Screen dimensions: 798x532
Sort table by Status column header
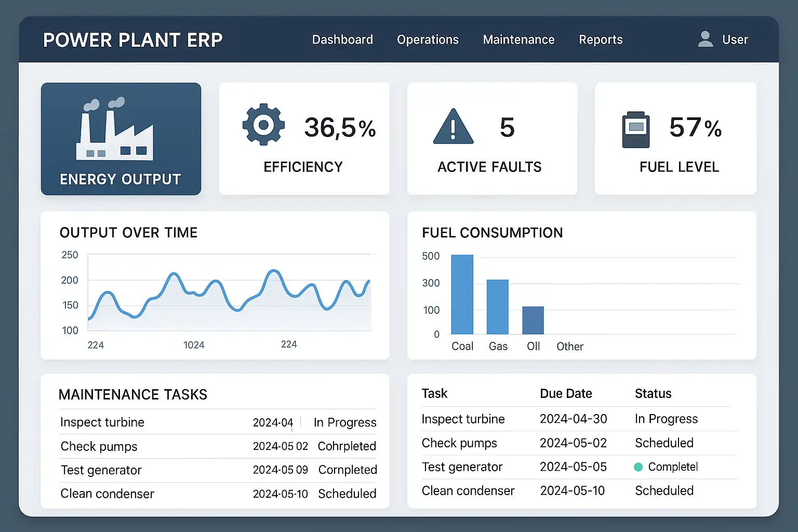coord(653,394)
